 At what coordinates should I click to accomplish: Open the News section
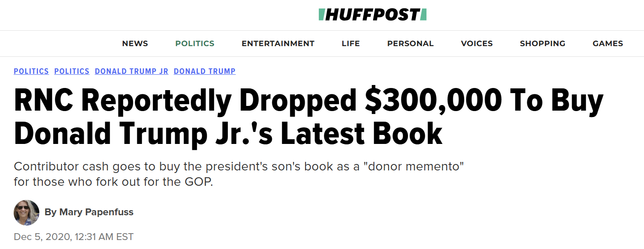[x=135, y=44]
